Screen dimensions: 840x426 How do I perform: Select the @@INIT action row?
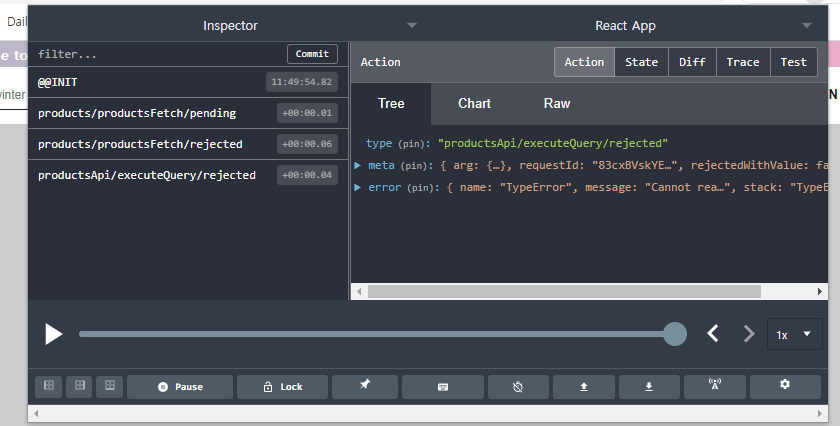pos(188,82)
